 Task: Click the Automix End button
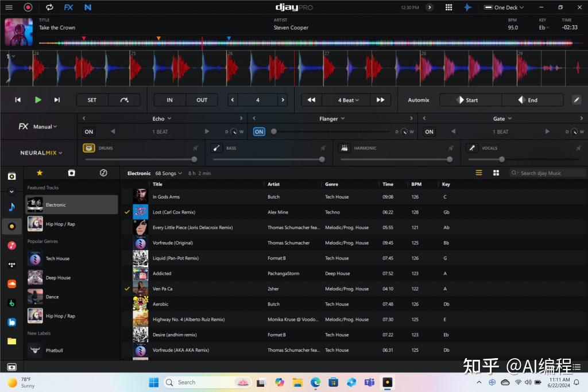(532, 100)
